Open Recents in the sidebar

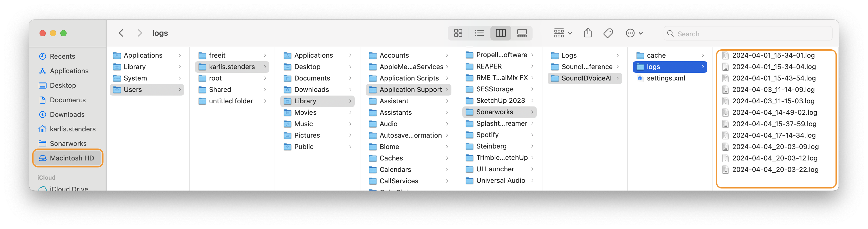click(62, 56)
